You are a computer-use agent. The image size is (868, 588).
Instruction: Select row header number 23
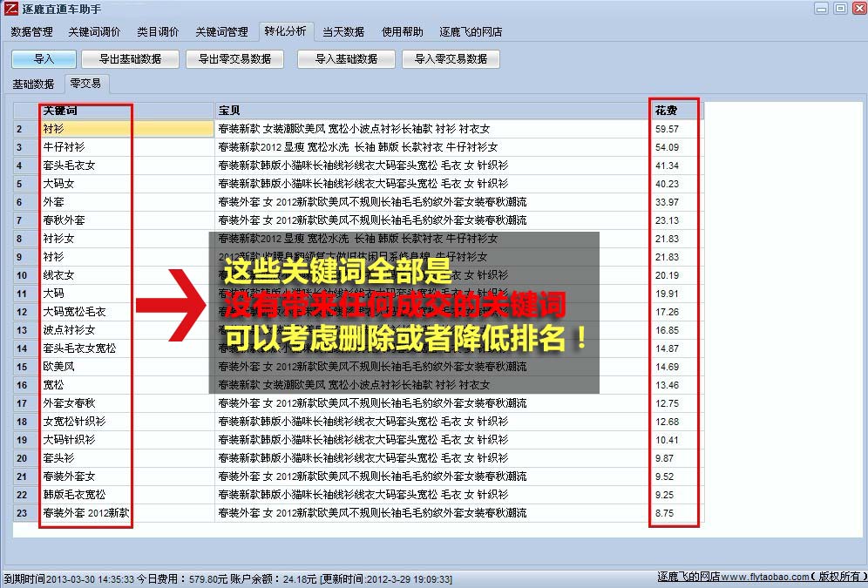click(x=26, y=512)
